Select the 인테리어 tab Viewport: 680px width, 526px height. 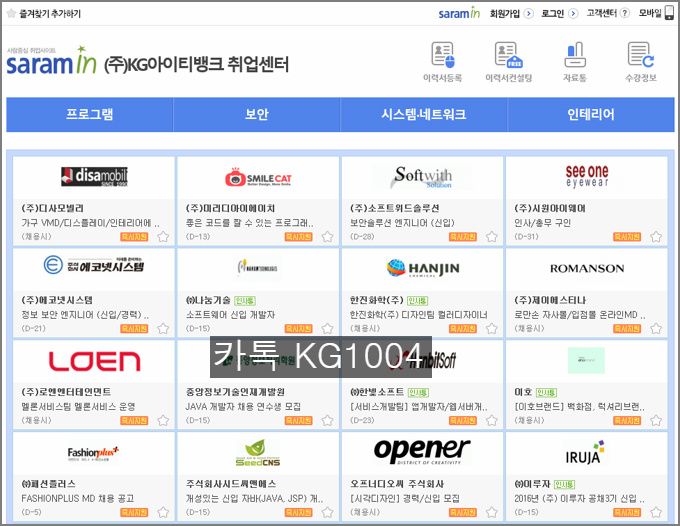591,114
